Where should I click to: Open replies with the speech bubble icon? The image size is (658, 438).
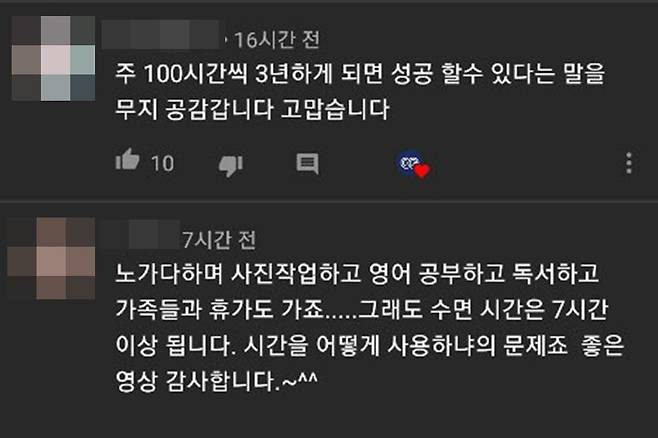307,164
